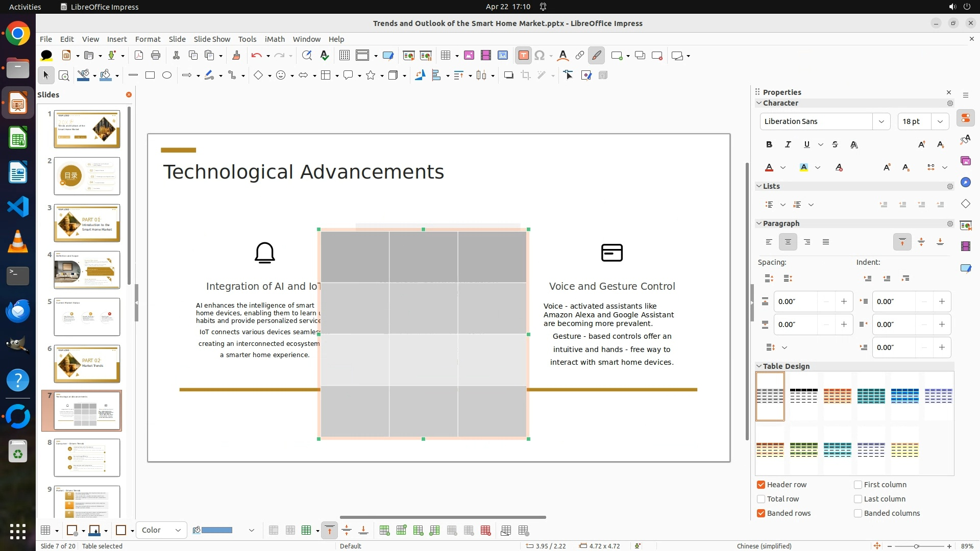This screenshot has width=980, height=551.
Task: Click the area fill color swatch
Action: tap(217, 531)
